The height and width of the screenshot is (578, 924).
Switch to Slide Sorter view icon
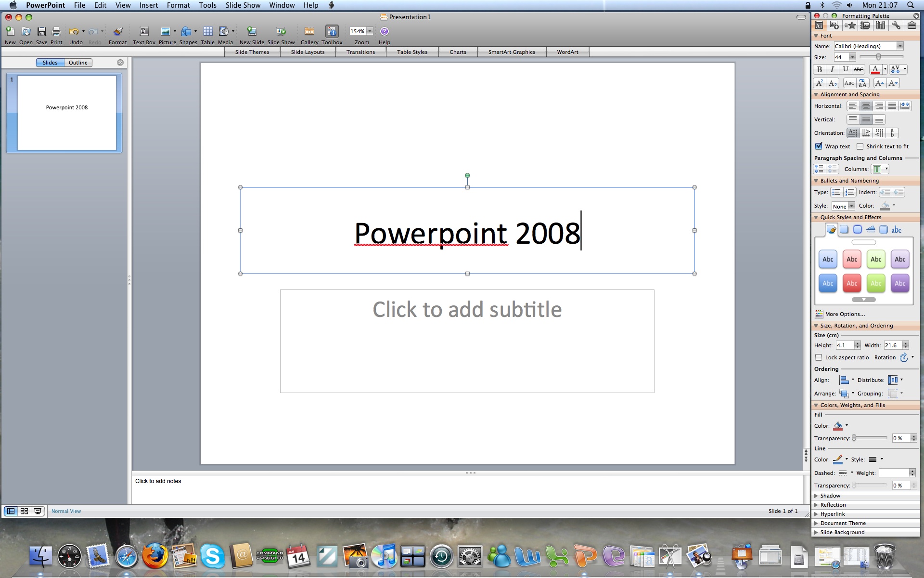click(24, 511)
